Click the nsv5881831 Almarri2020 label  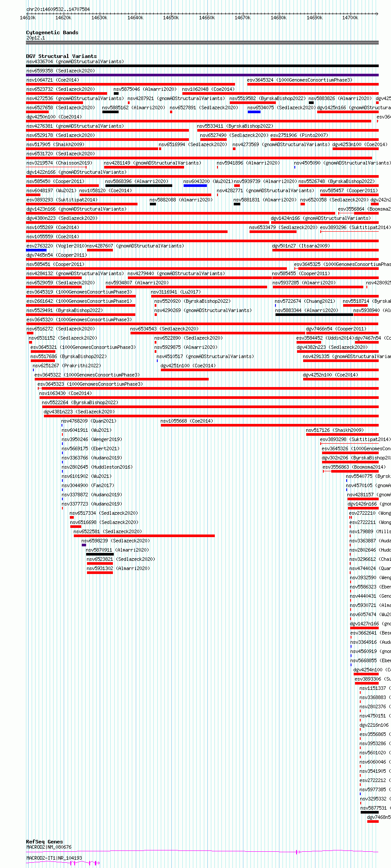tap(265, 200)
